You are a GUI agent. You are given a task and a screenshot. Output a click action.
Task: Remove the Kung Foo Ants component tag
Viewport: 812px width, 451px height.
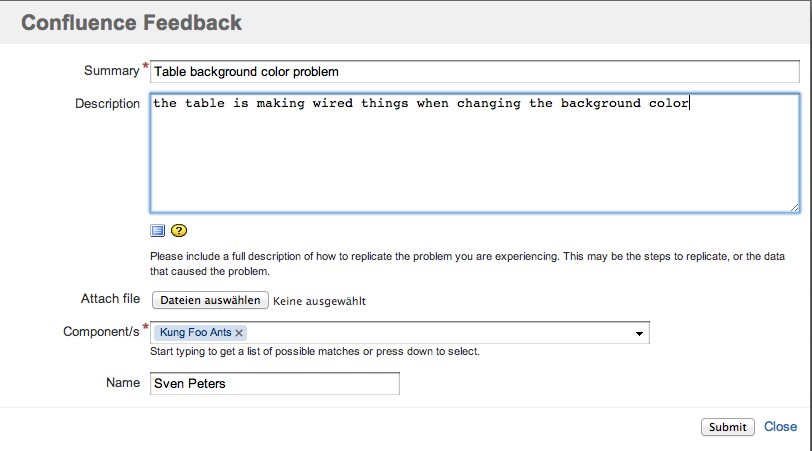coord(240,333)
